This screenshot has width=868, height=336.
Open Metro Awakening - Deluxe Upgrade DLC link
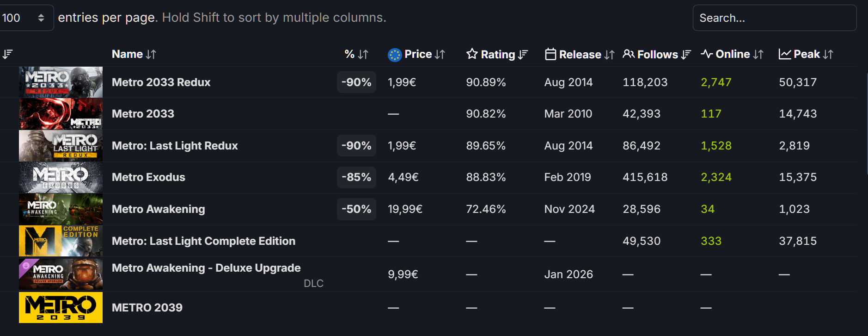click(x=206, y=268)
